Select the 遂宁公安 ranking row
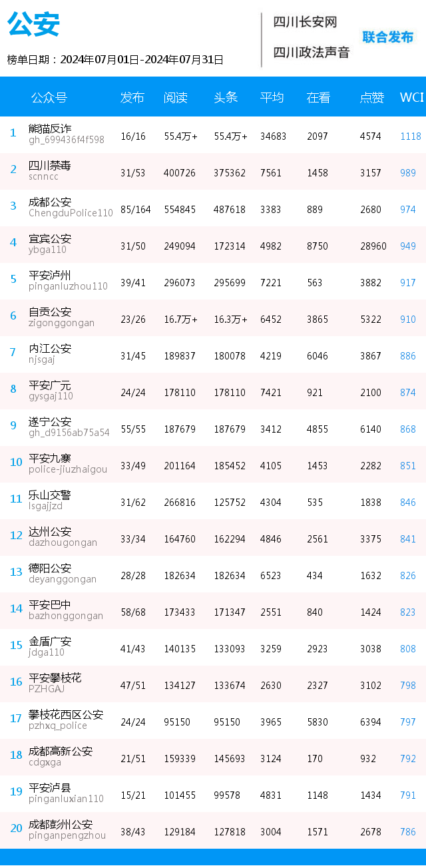 tap(213, 428)
